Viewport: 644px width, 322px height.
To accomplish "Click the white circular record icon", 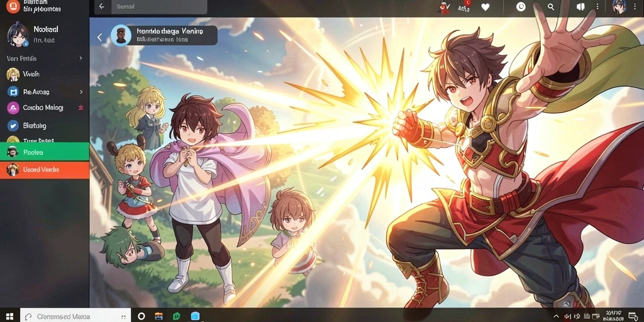I will 521,7.
